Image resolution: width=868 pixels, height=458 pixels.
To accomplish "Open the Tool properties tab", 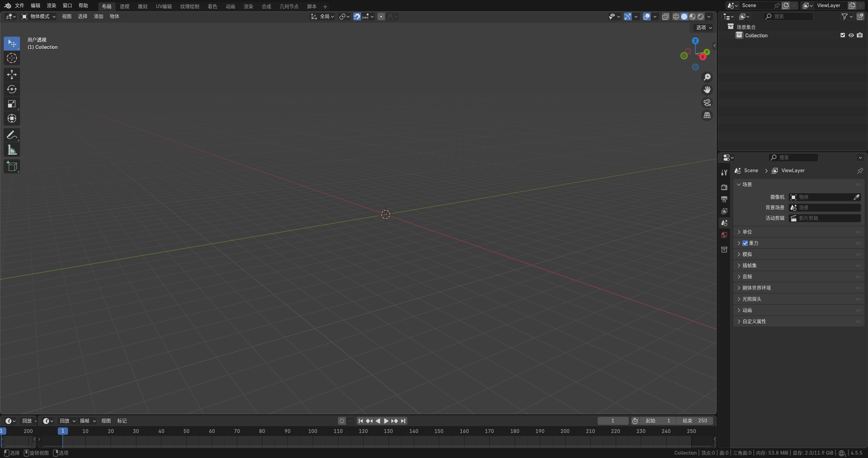I will coord(724,173).
